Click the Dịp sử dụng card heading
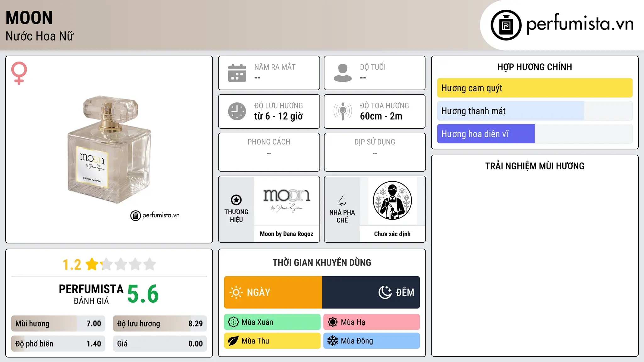Viewport: 644px width, 362px height. [375, 142]
